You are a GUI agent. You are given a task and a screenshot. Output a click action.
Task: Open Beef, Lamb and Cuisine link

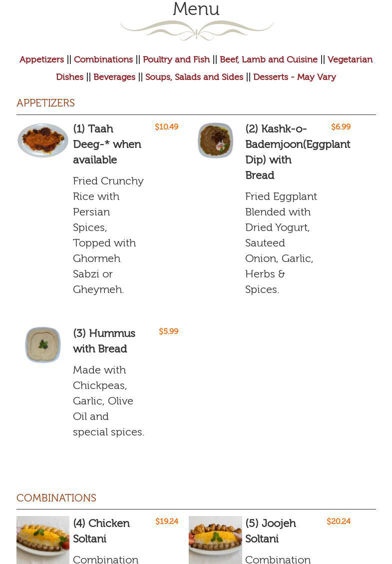pyautogui.click(x=269, y=59)
